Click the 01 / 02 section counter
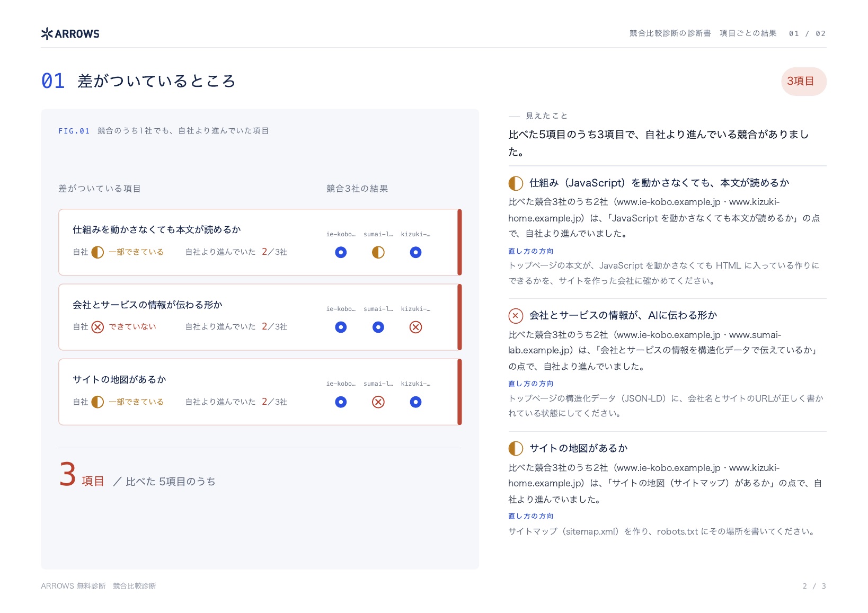The width and height of the screenshot is (868, 613). click(x=807, y=33)
